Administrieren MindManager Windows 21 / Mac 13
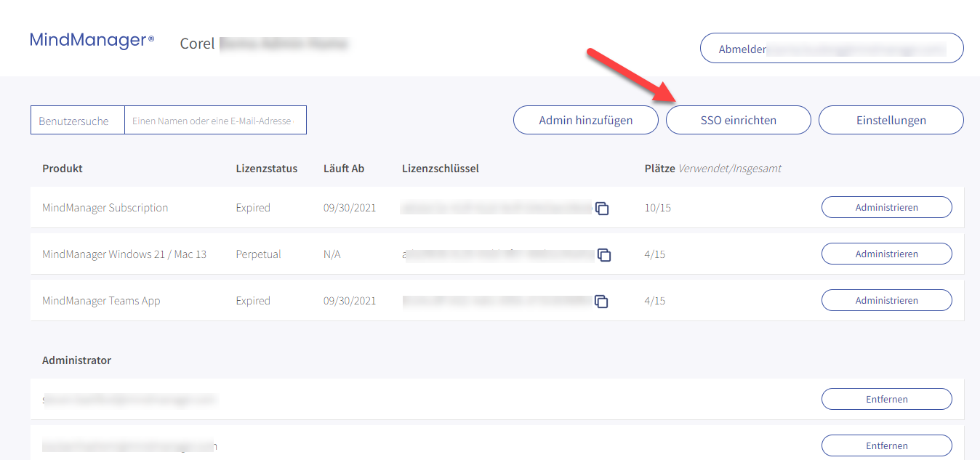The height and width of the screenshot is (460, 980). [x=887, y=254]
